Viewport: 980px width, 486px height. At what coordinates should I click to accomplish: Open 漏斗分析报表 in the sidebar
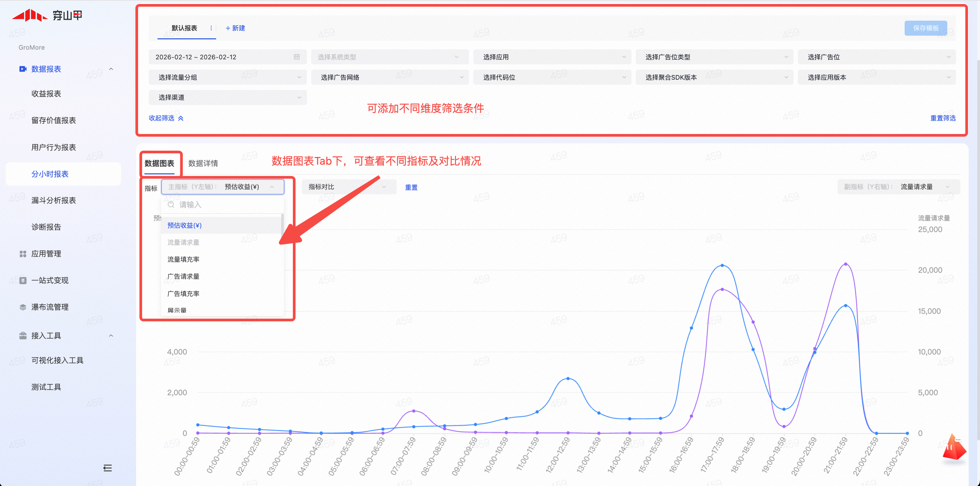(54, 200)
